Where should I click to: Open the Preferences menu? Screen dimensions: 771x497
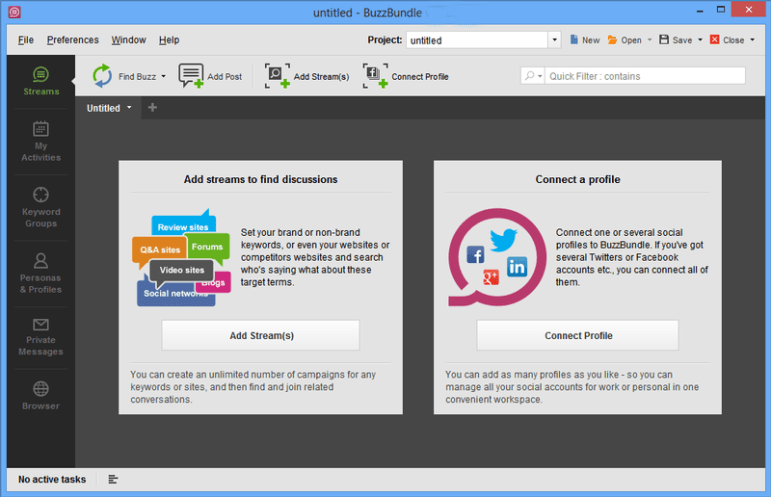(x=73, y=40)
